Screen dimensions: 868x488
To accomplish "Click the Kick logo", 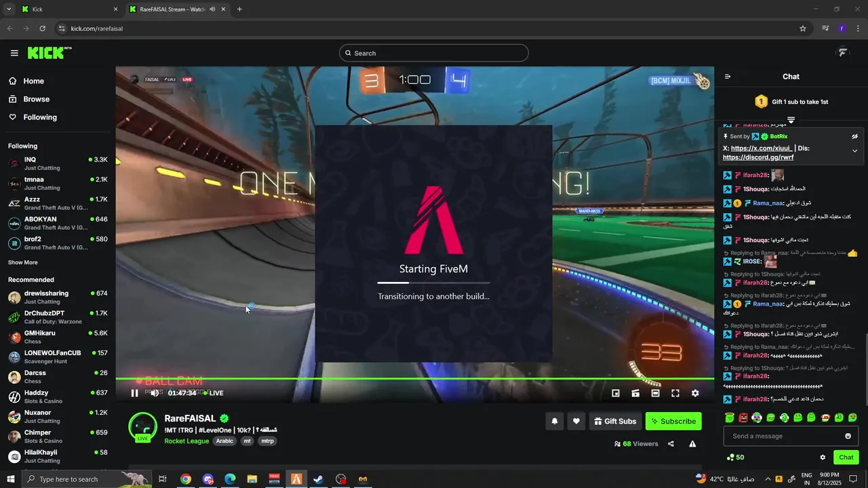I will click(x=50, y=53).
